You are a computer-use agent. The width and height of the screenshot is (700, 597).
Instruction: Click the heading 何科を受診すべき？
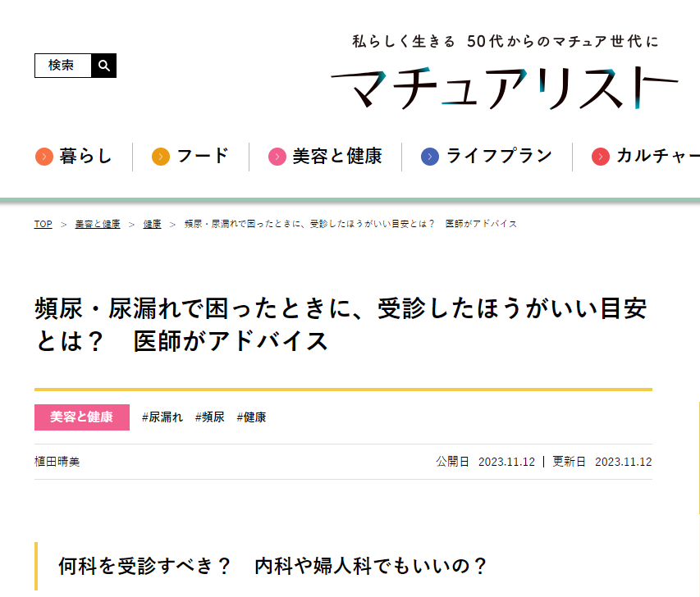point(272,566)
